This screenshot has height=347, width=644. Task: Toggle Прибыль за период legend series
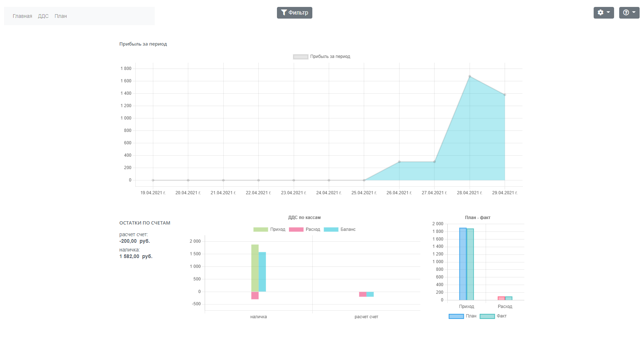[321, 56]
